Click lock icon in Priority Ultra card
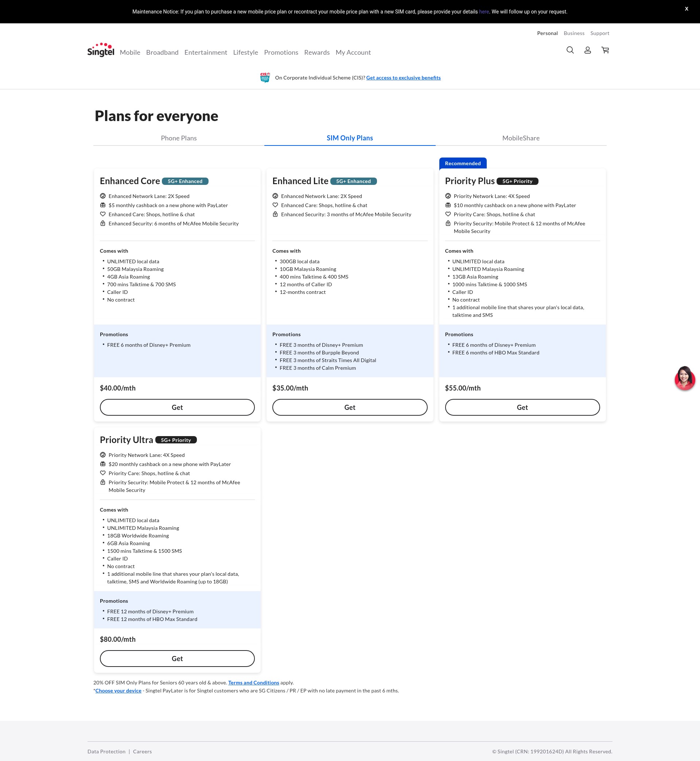The width and height of the screenshot is (700, 761). (x=103, y=482)
